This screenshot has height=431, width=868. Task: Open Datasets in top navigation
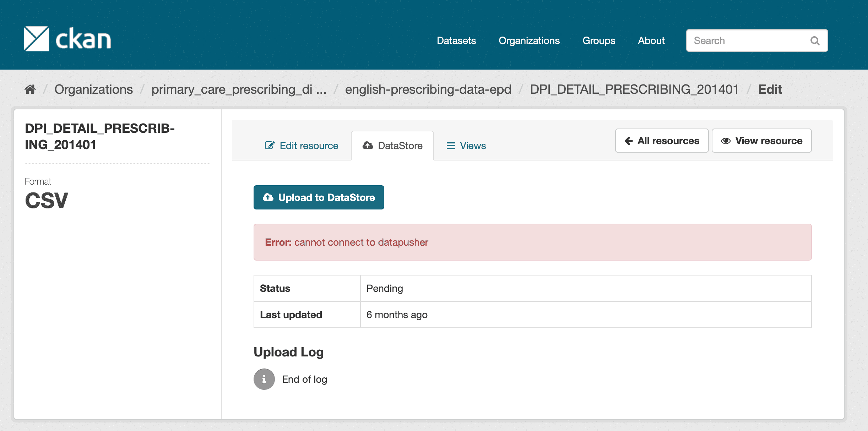click(456, 41)
